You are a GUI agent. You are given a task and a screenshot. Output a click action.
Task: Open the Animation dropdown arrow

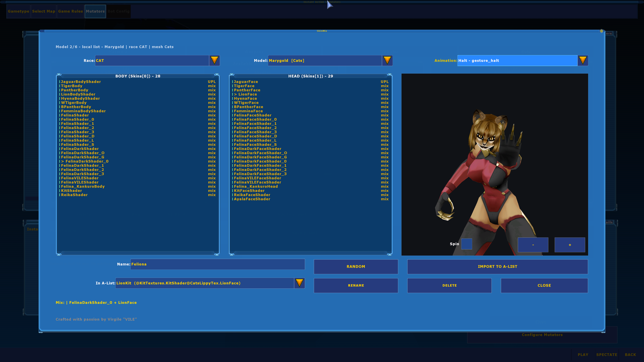click(x=582, y=61)
